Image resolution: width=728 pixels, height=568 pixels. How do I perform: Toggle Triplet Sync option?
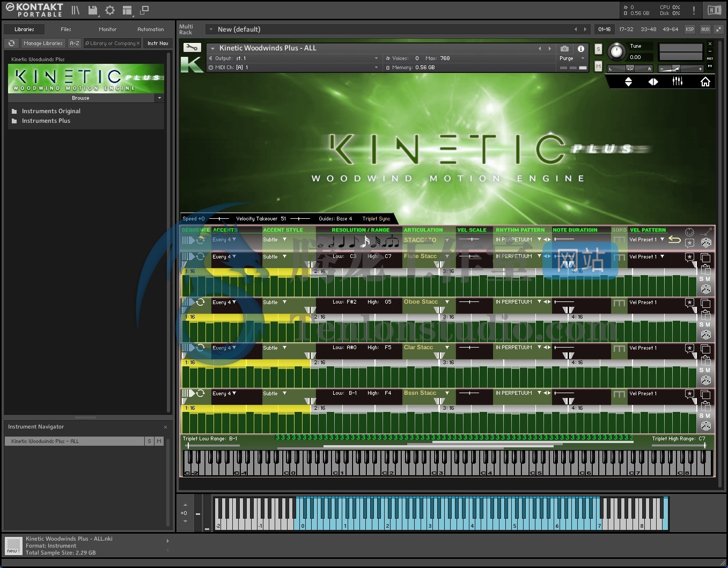pos(376,219)
